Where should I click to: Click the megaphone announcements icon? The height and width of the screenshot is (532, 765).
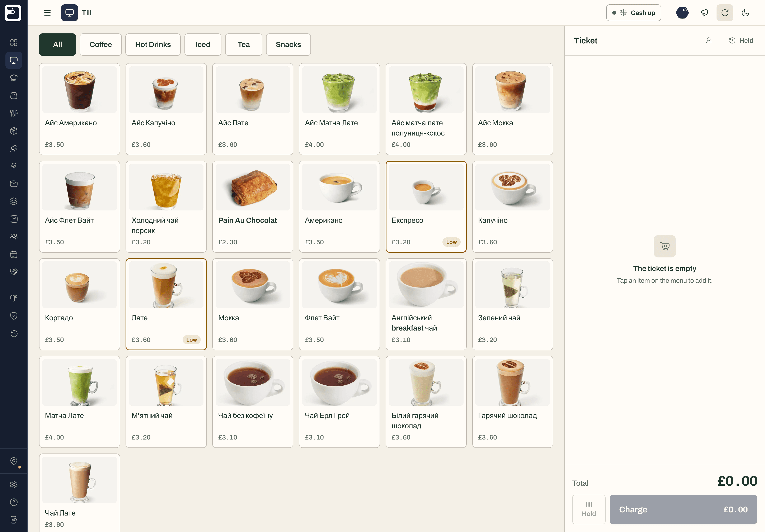704,13
